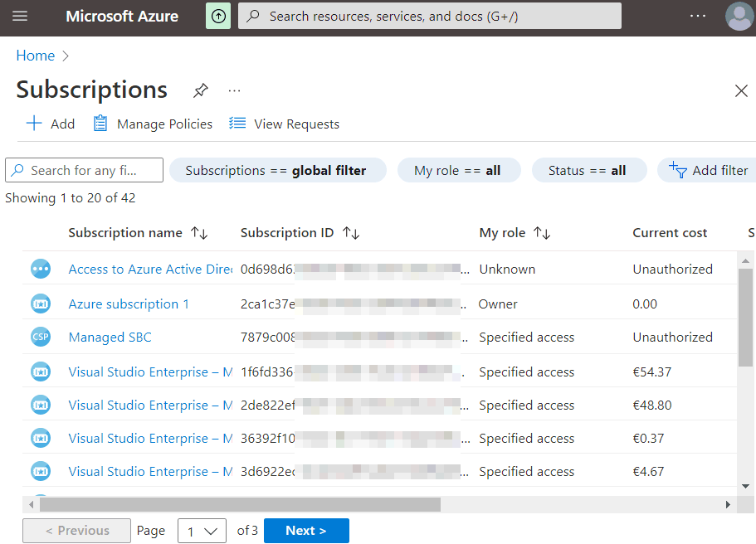Open the header ellipsis overflow menu
The image size is (756, 544).
(698, 16)
